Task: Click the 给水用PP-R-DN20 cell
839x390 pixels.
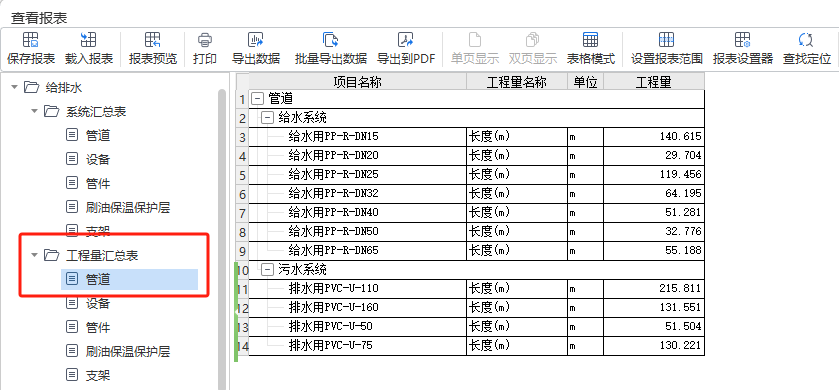Action: [357, 156]
